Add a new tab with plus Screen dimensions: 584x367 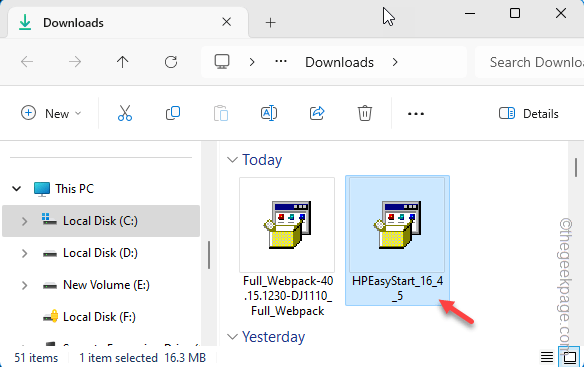[271, 23]
